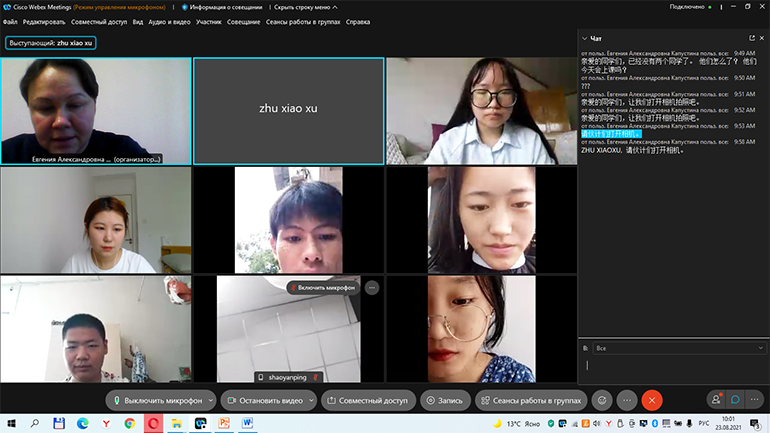Viewport: 770px width, 433px height.
Task: Stop camera with Остановить видео
Action: [263, 400]
